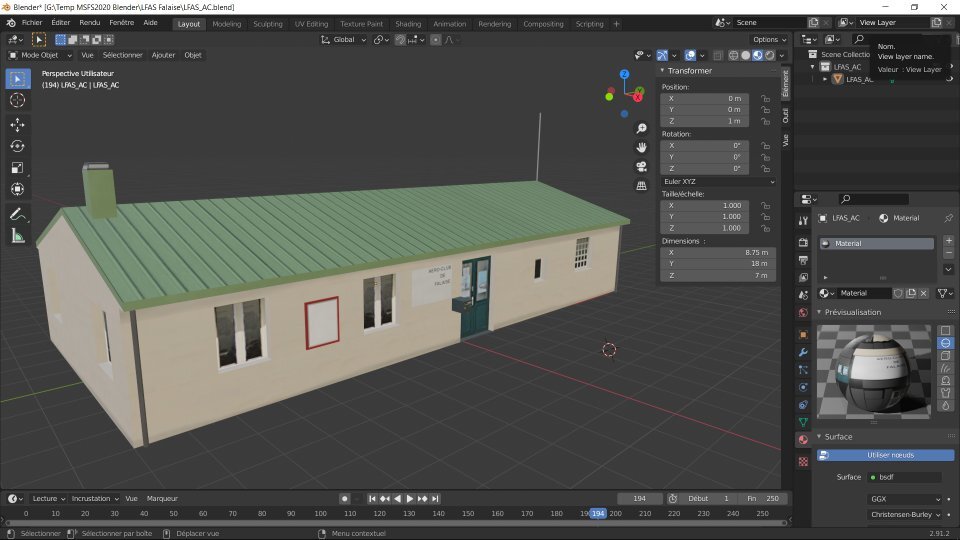Toggle the snapping magnet in the header
960x540 pixels.
coord(400,40)
